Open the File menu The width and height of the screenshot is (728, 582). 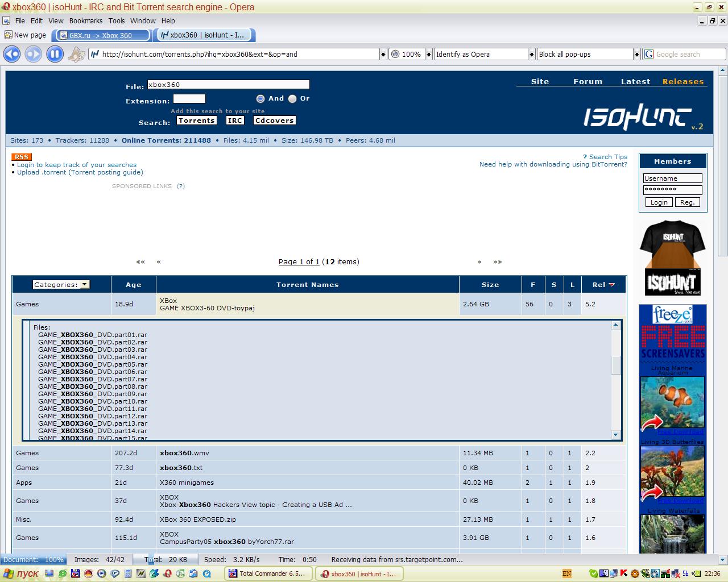coord(20,21)
